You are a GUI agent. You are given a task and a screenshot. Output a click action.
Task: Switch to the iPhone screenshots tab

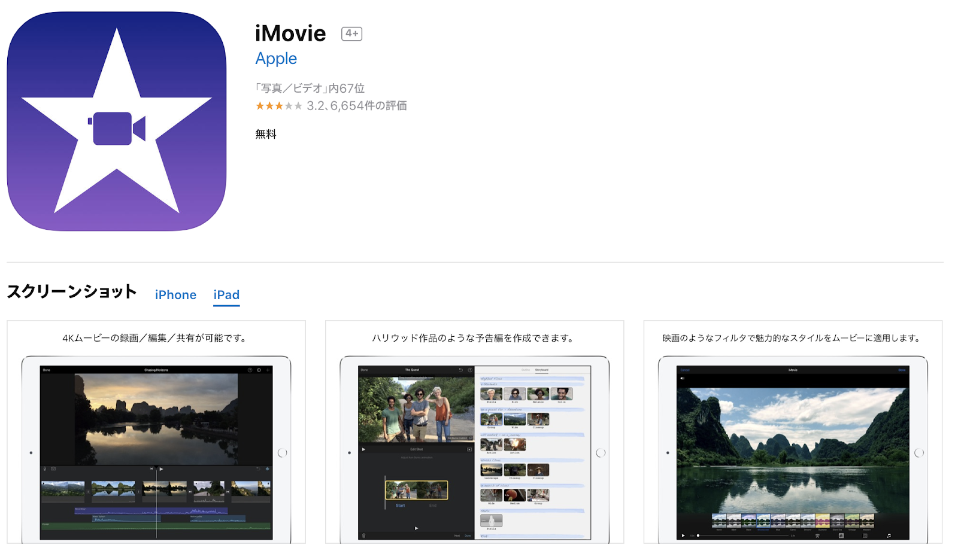175,295
